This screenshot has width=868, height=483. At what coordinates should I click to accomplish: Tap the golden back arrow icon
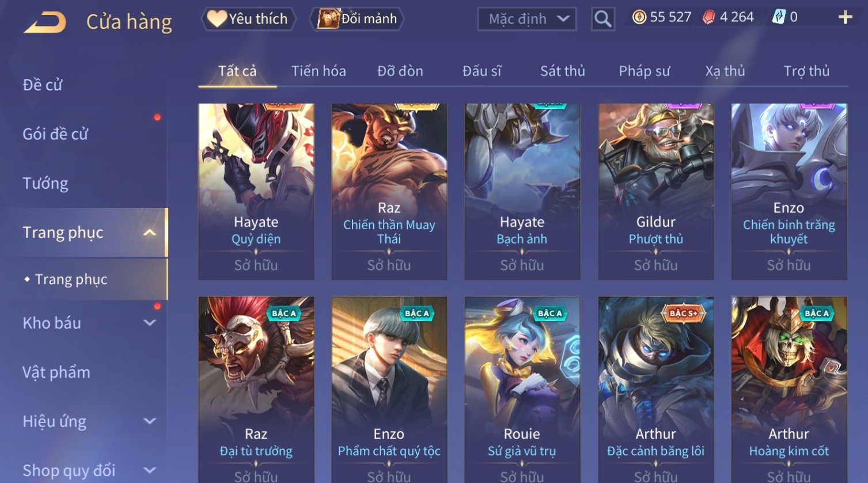click(x=45, y=22)
